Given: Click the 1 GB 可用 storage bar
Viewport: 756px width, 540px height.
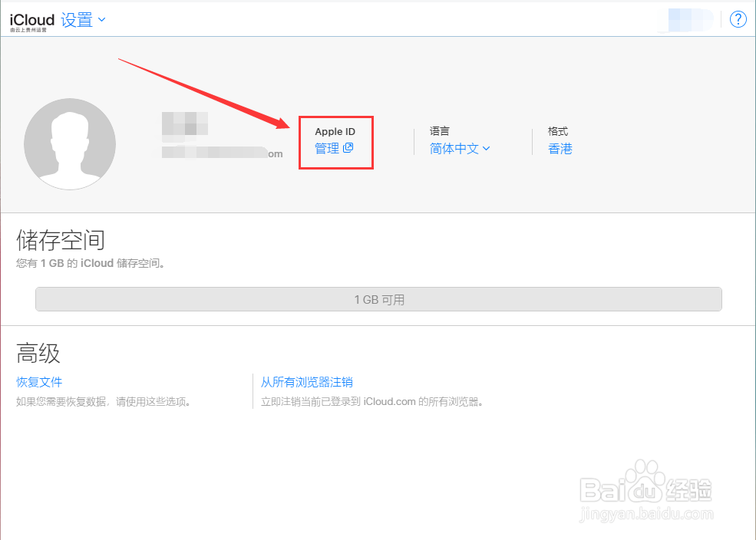Looking at the screenshot, I should point(378,299).
